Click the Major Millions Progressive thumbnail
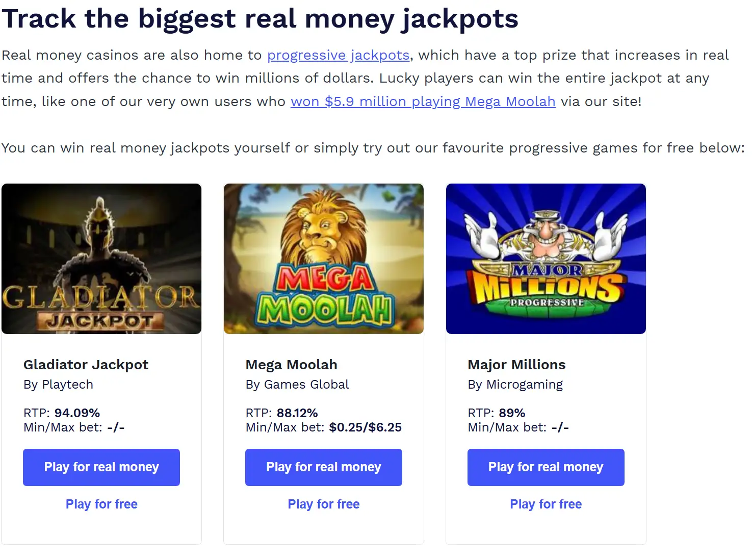 (546, 259)
